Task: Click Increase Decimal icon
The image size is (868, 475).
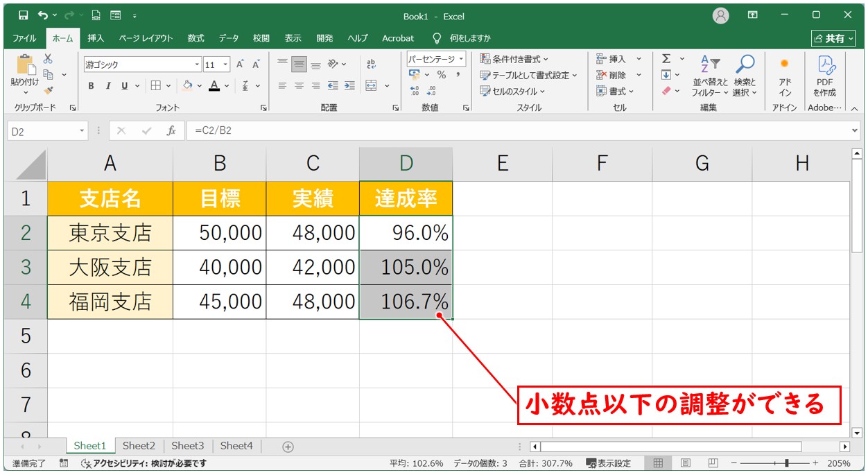Action: pyautogui.click(x=415, y=91)
